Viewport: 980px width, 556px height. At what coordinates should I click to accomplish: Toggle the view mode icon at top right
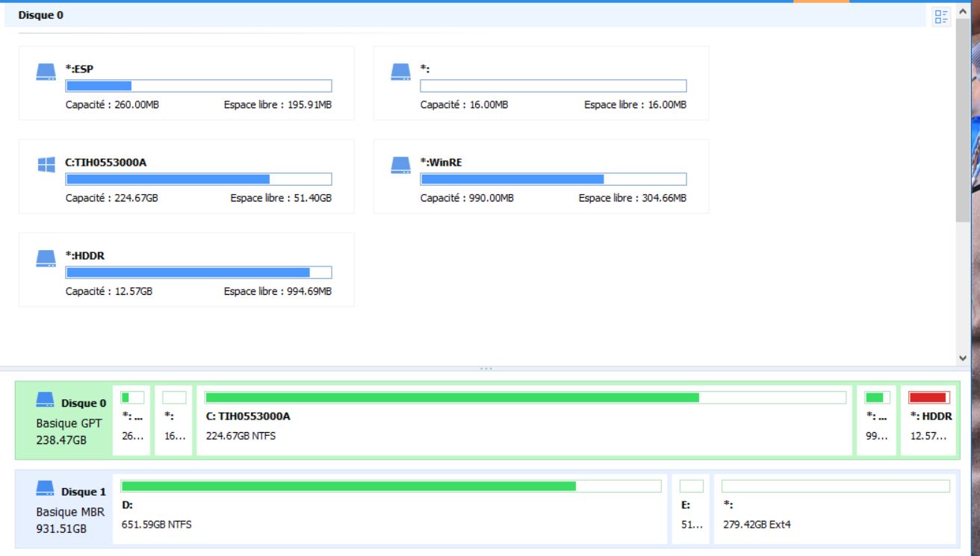pos(941,16)
